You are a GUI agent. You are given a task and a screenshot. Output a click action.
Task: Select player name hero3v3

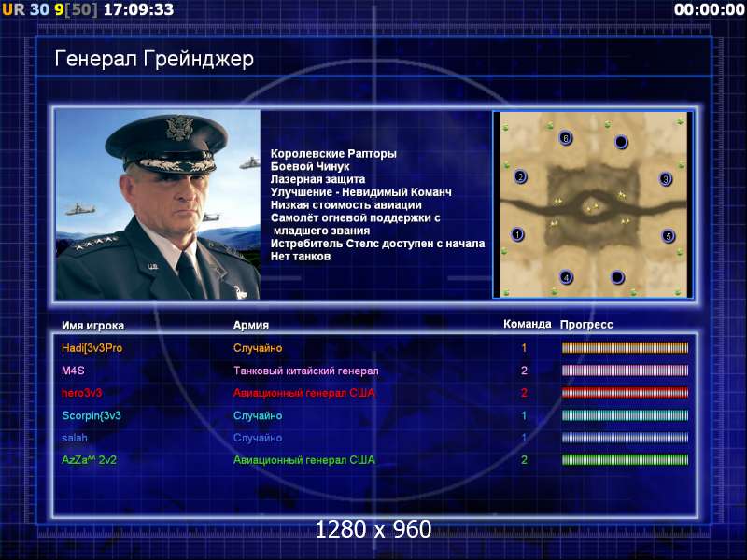(81, 393)
